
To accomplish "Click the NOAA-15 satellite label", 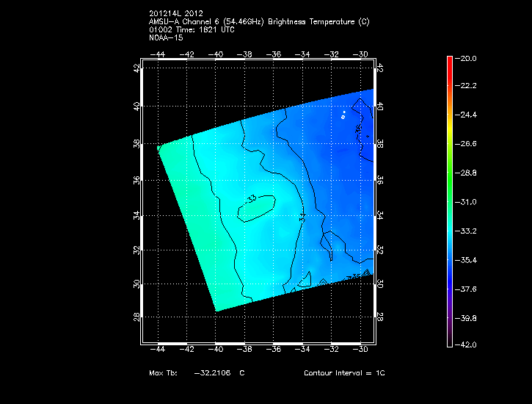I will (165, 37).
